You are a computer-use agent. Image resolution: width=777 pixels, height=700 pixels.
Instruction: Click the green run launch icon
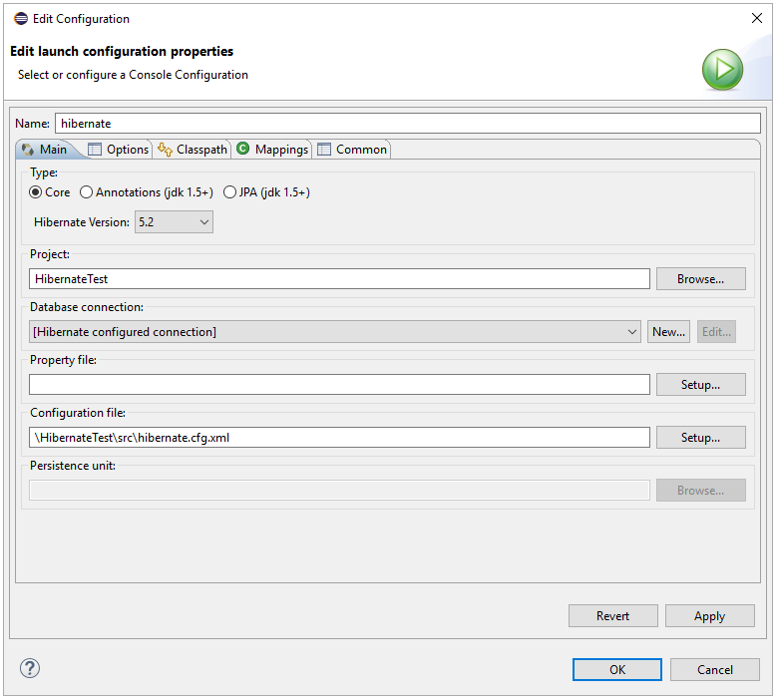pos(722,70)
